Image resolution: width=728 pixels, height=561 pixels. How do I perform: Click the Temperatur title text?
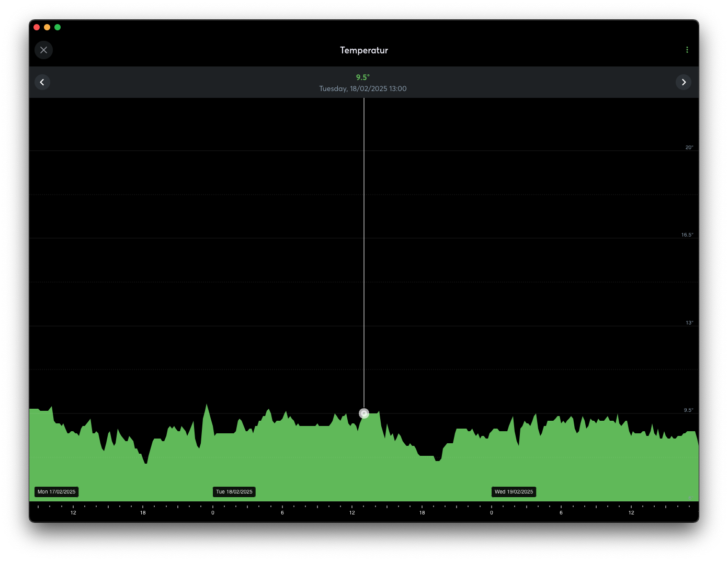[x=364, y=50]
